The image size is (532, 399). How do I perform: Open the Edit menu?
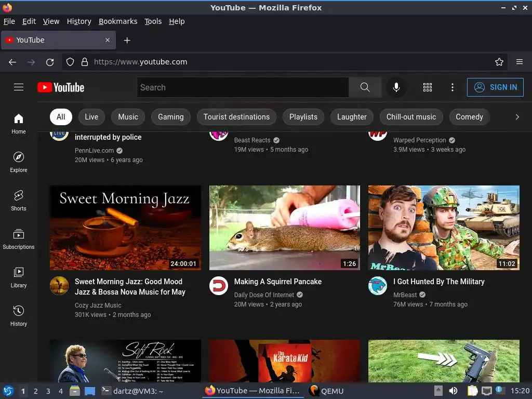click(29, 21)
